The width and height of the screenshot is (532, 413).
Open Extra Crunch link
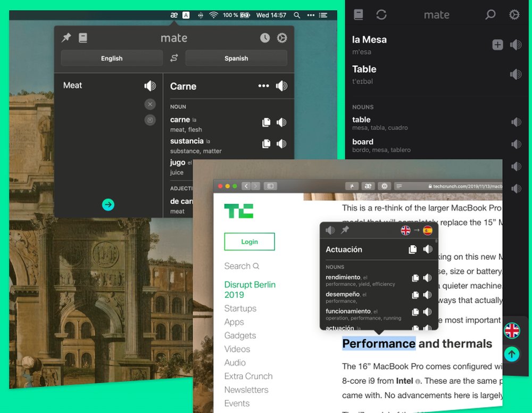(x=248, y=376)
